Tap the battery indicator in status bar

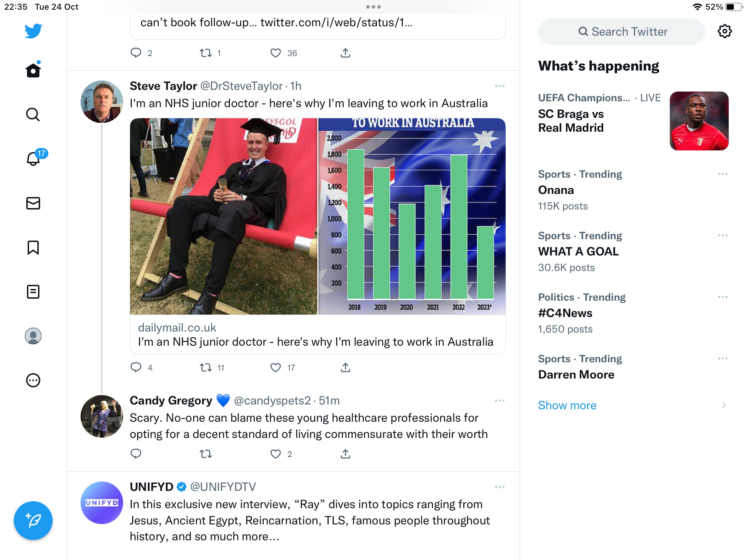tap(734, 7)
